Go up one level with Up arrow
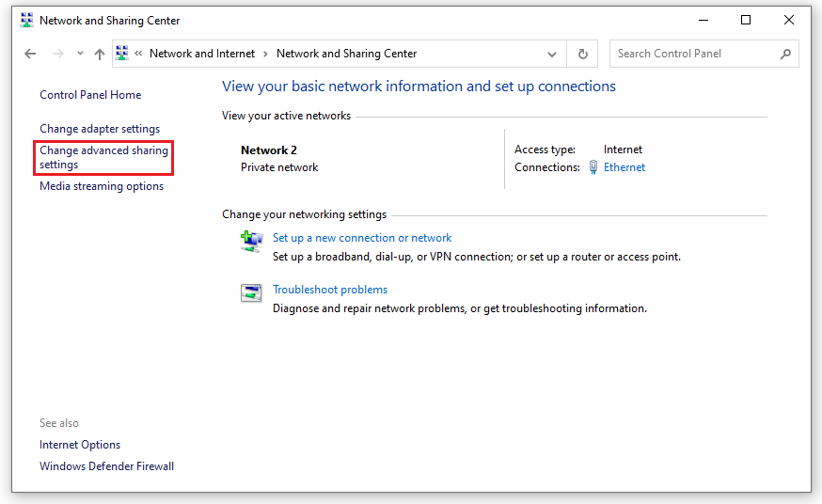The height and width of the screenshot is (504, 822). 99,54
